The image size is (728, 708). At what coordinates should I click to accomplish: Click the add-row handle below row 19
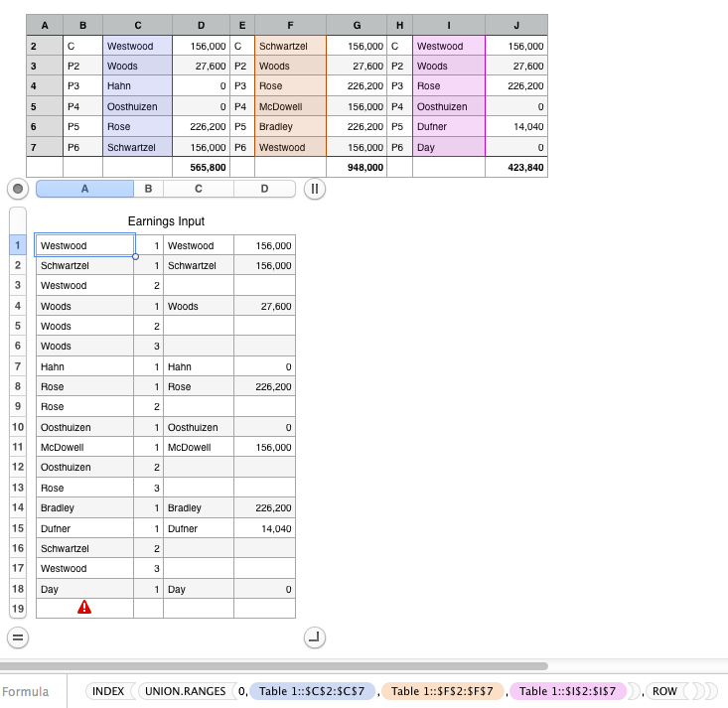click(x=18, y=637)
